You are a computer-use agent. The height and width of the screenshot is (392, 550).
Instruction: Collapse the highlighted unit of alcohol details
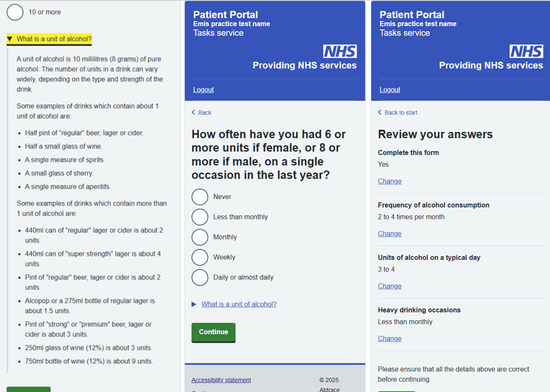(49, 39)
